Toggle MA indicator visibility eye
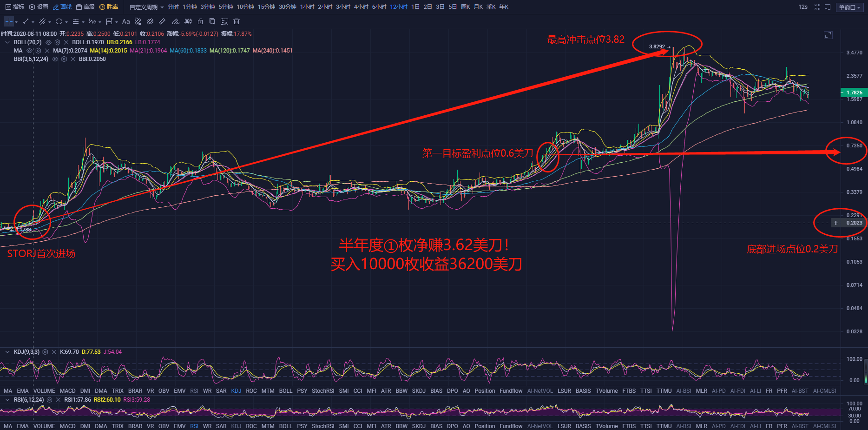 tap(29, 51)
